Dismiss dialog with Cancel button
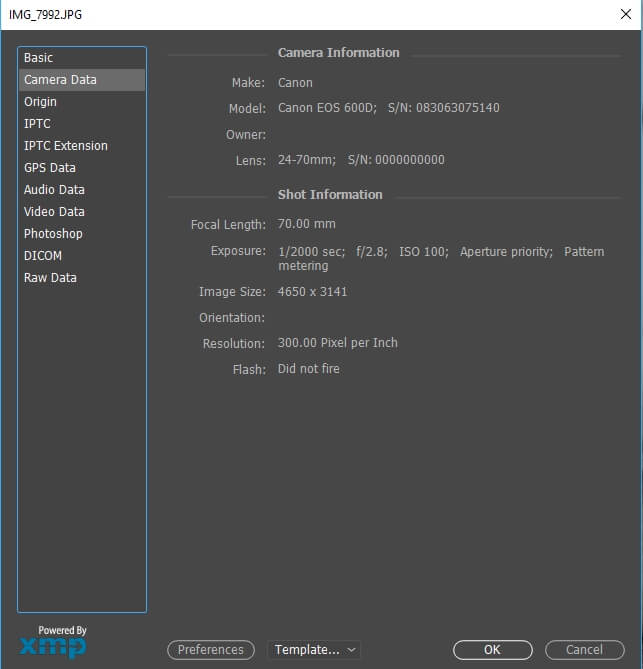The image size is (643, 669). 584,650
